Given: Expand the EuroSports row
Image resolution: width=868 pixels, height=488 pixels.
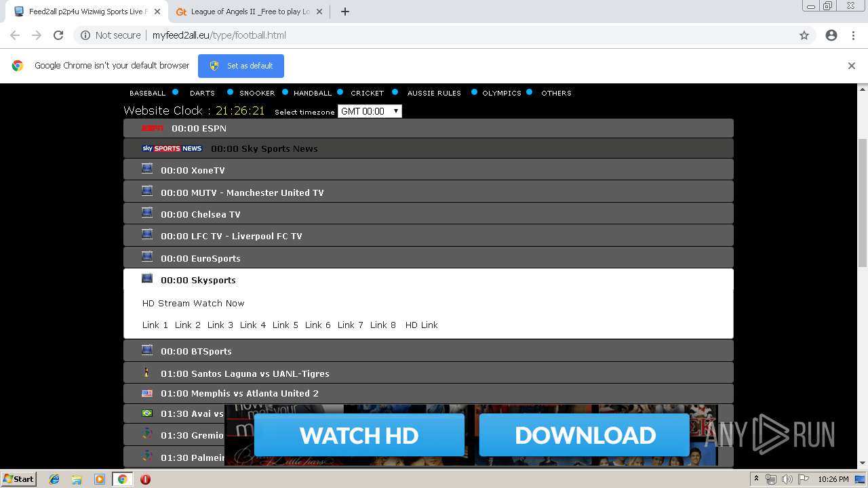Looking at the screenshot, I should (x=429, y=258).
